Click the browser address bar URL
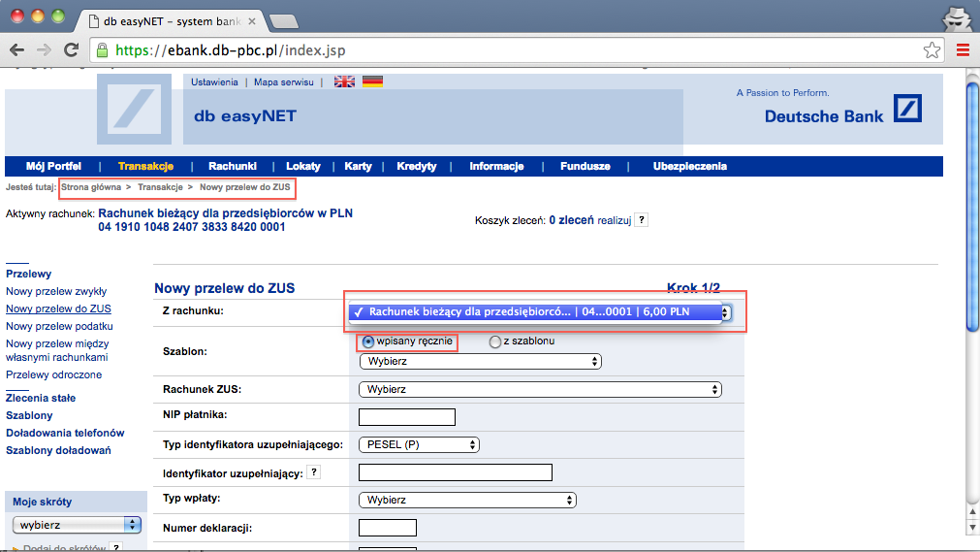The height and width of the screenshot is (552, 980). tap(231, 50)
